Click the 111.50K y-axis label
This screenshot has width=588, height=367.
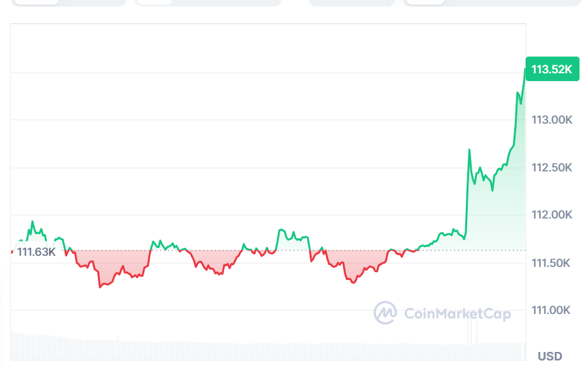click(552, 263)
